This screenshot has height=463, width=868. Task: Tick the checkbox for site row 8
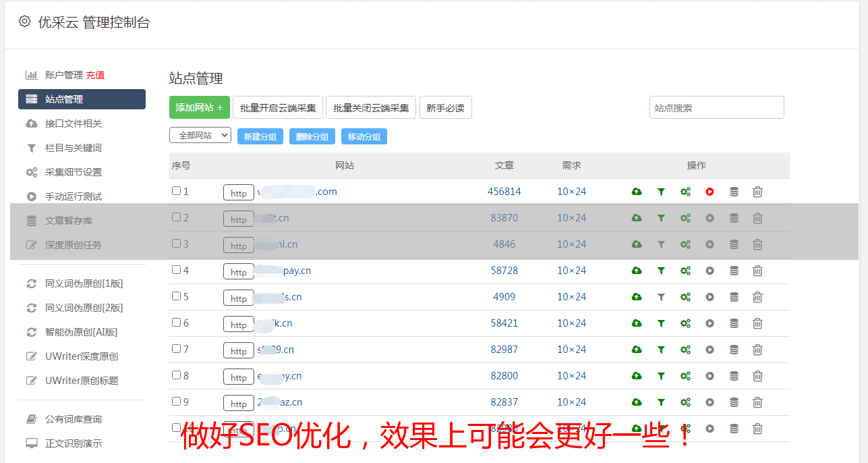176,375
